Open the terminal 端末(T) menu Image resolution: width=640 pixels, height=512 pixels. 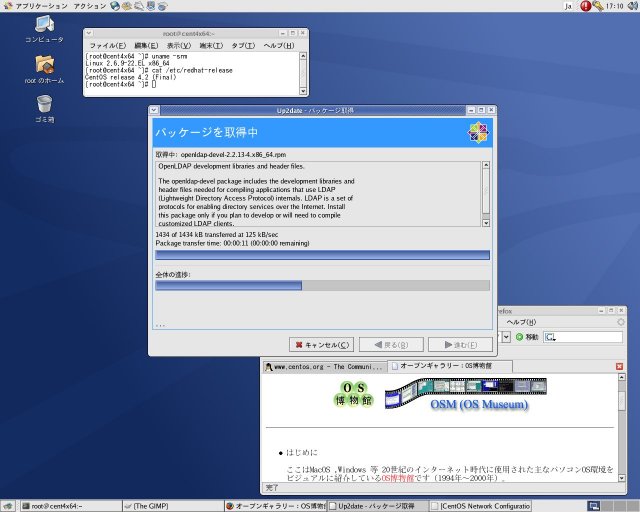click(x=211, y=45)
